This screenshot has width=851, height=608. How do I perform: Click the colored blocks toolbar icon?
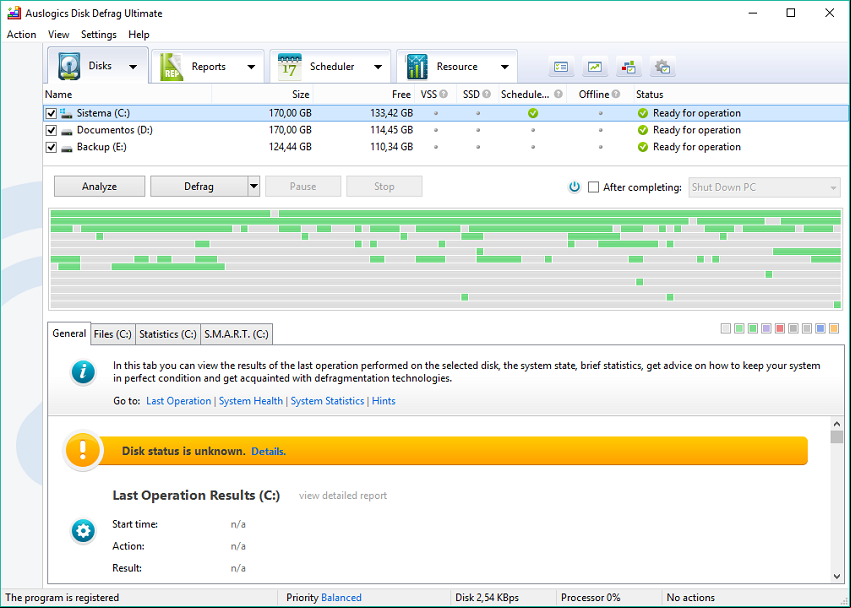628,67
